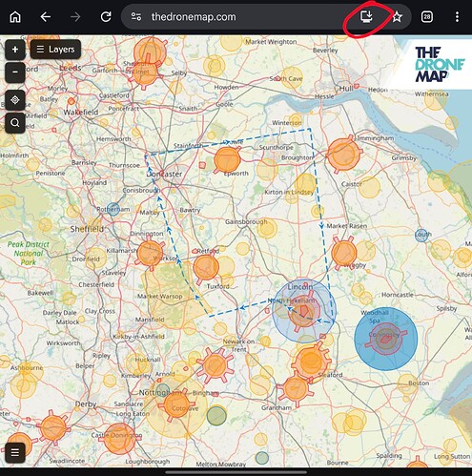472x476 pixels.
Task: Tap the browser home icon
Action: pos(15,17)
